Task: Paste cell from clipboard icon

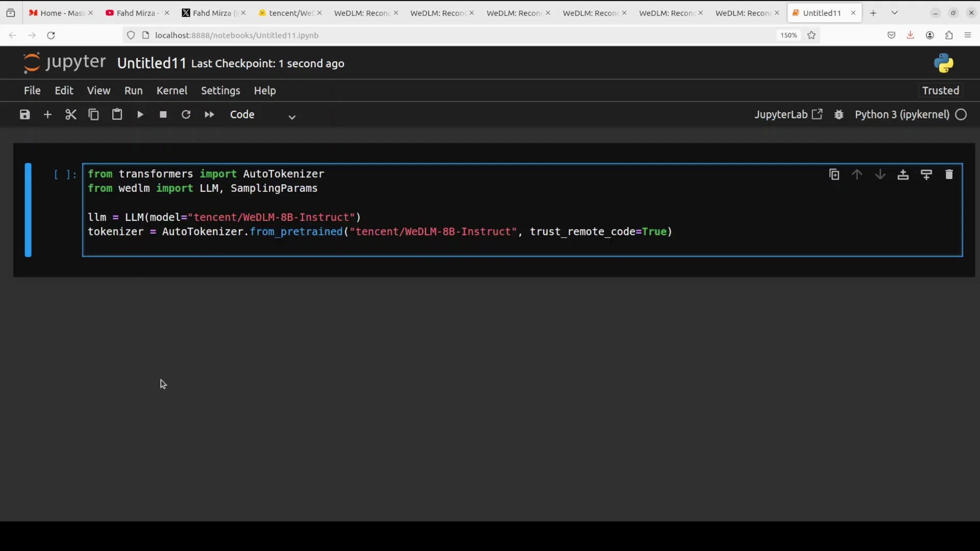Action: 117,114
